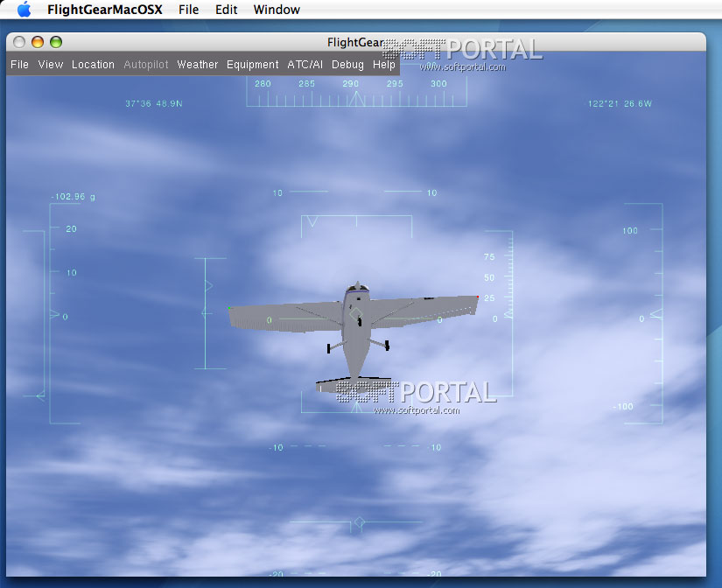This screenshot has width=722, height=588.
Task: Click the longitude readout 122*21 26.6W
Action: [620, 103]
